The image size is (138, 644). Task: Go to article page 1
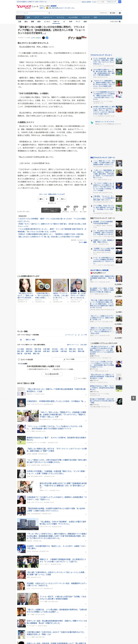tap(47, 199)
